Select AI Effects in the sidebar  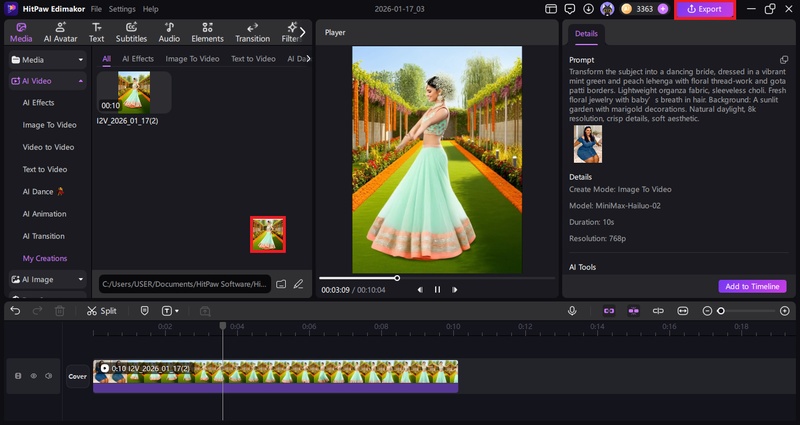38,103
